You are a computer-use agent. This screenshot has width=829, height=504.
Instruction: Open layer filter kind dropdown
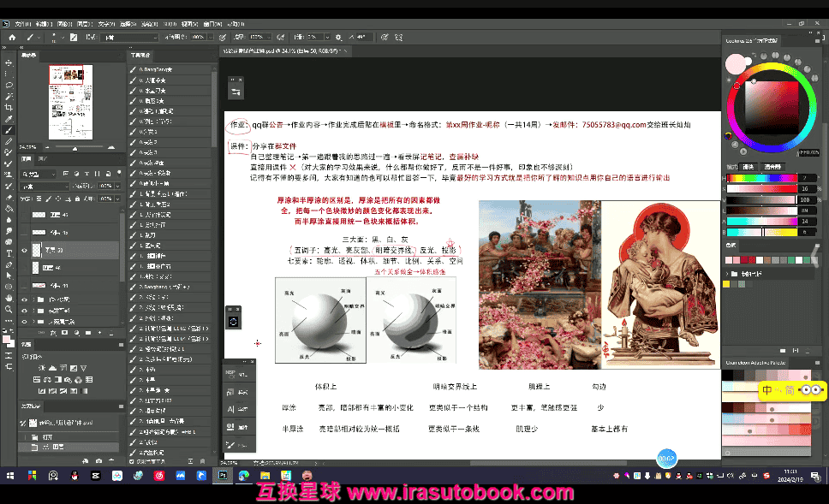pyautogui.click(x=39, y=174)
